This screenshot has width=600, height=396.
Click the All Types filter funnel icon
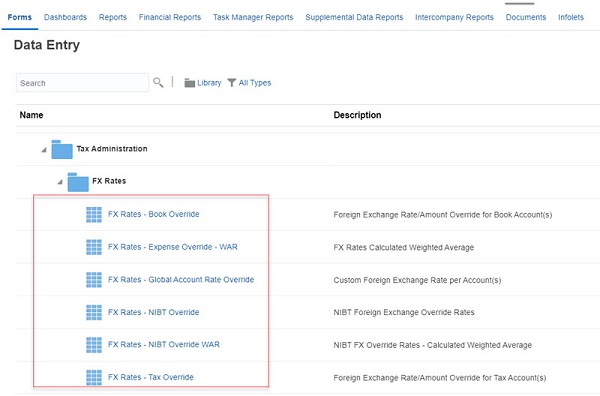click(232, 83)
